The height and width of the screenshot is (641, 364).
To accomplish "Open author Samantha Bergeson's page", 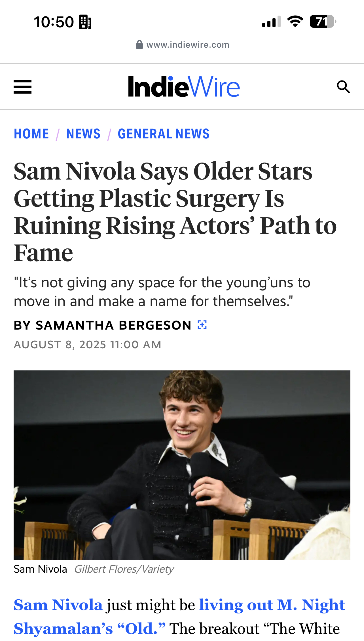I will coord(113,325).
